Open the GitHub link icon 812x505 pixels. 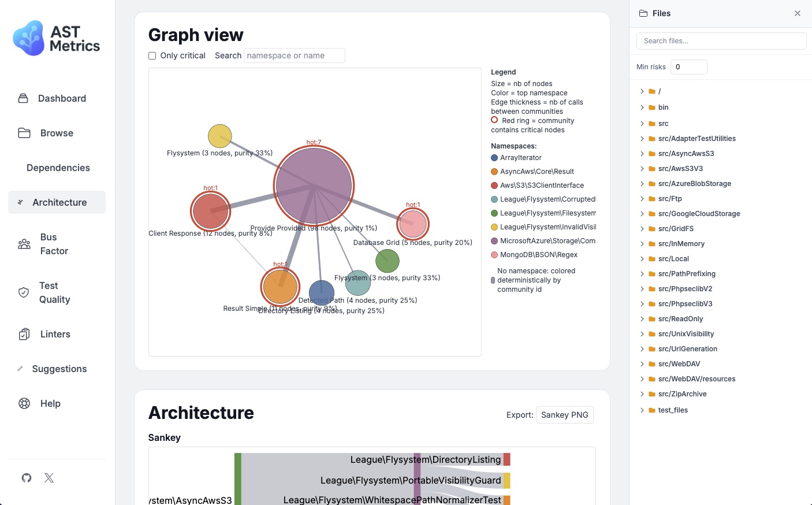[27, 478]
